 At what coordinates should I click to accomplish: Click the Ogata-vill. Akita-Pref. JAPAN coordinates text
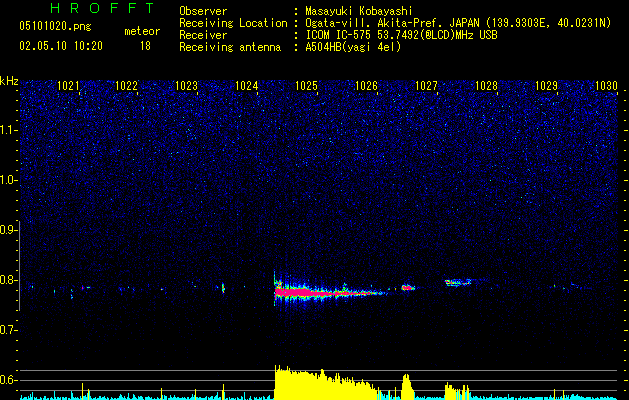pyautogui.click(x=458, y=24)
